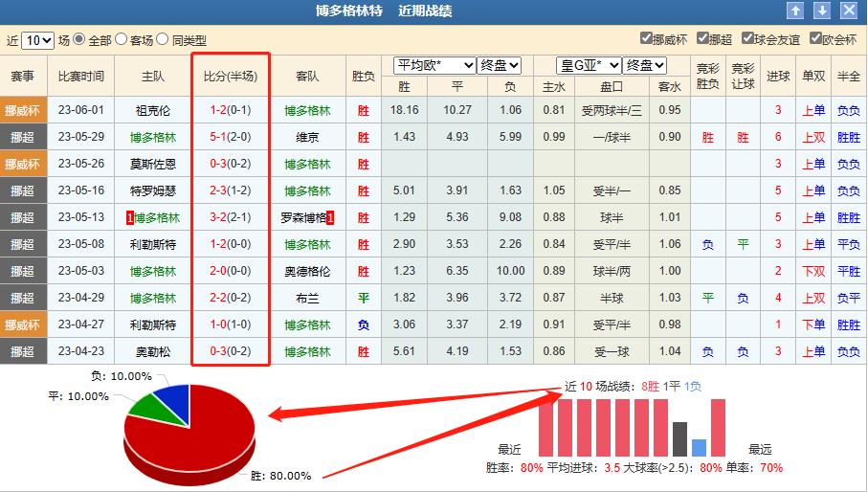Image resolution: width=868 pixels, height=492 pixels.
Task: Click the up arrow icon in header
Action: click(795, 10)
